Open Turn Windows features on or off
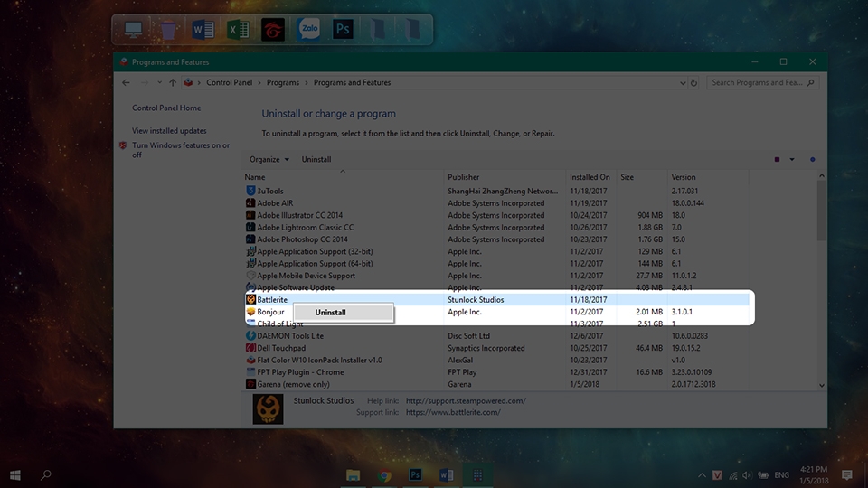This screenshot has width=868, height=488. [x=181, y=150]
